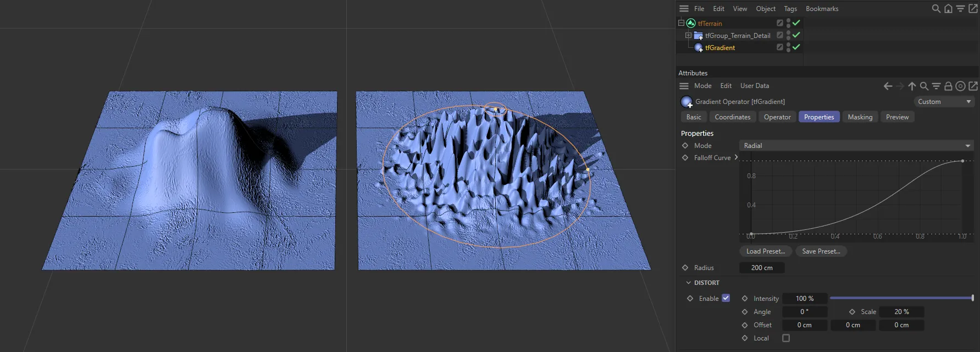Screen dimensions: 980x352
Task: Expand the tfGroup_Terrain_Detail tree node
Action: [x=688, y=35]
